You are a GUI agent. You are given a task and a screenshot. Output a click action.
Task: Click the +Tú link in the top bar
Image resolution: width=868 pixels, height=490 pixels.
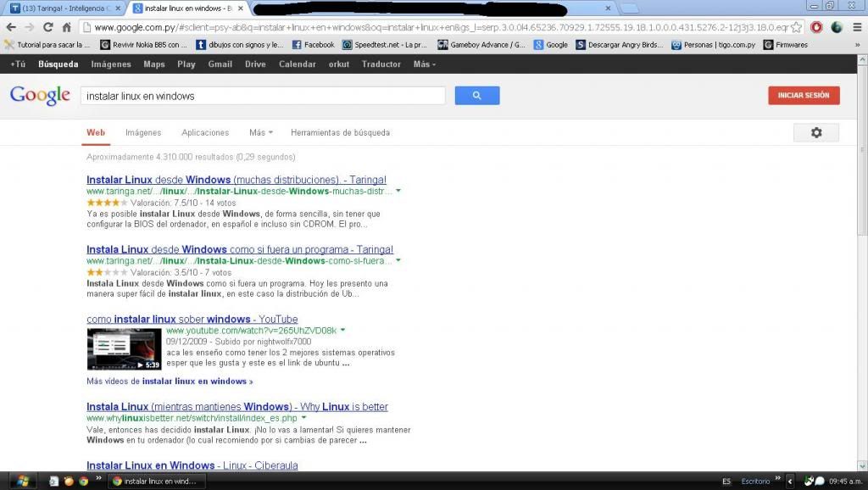[18, 64]
